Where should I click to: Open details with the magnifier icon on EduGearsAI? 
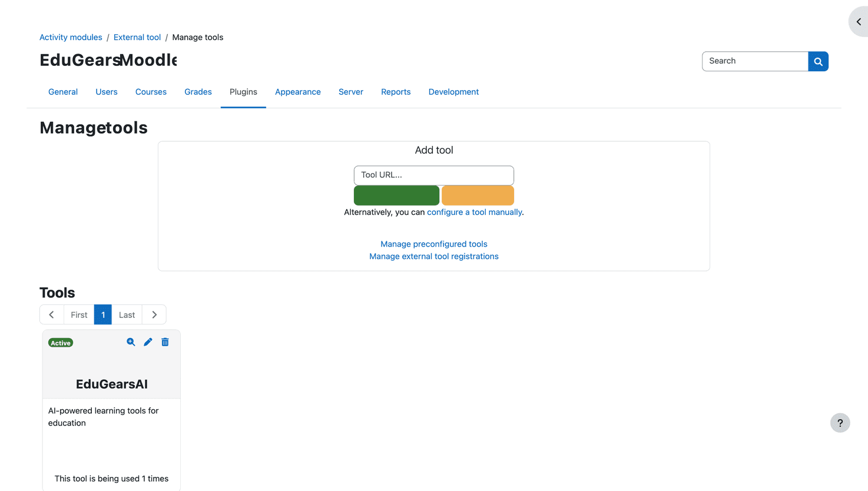pyautogui.click(x=130, y=342)
